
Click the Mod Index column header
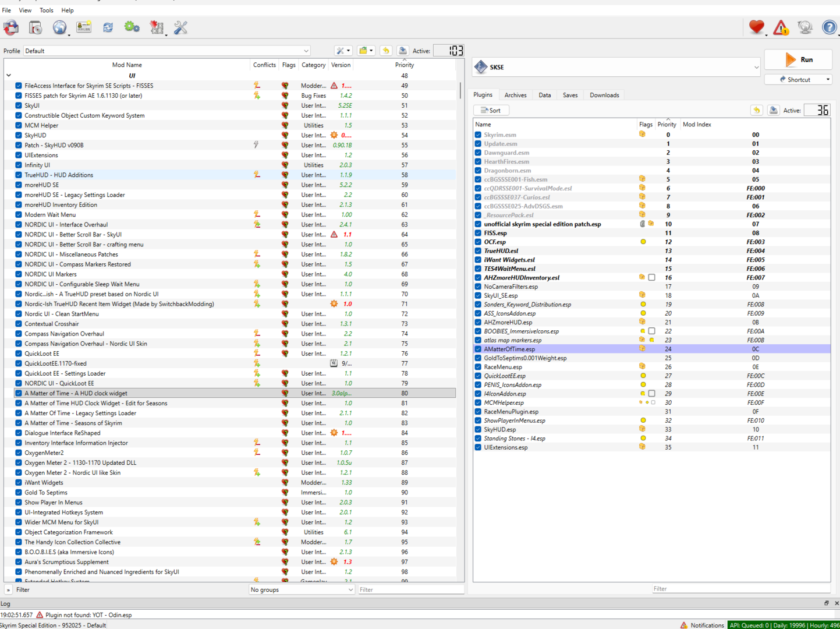click(697, 124)
